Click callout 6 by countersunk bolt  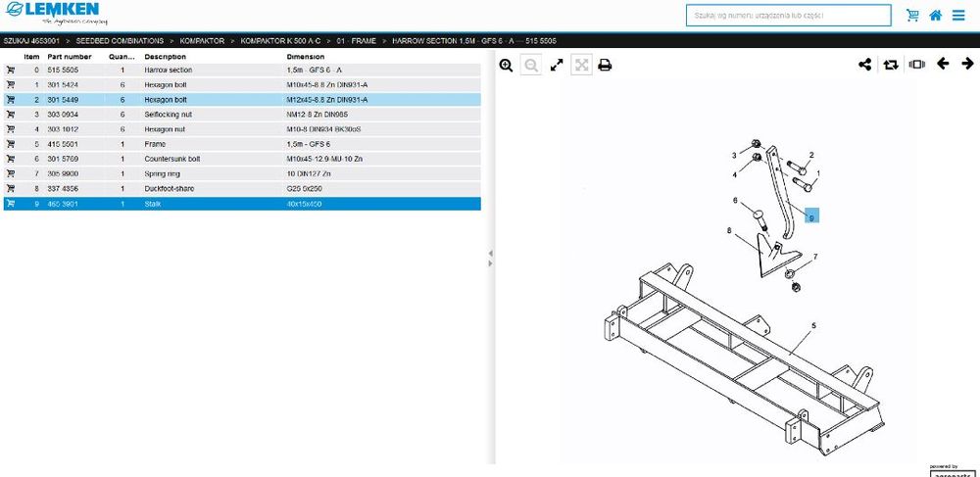point(735,201)
